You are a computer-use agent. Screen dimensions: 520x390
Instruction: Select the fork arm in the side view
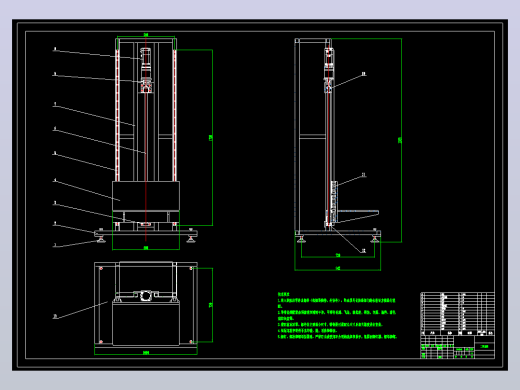click(358, 216)
